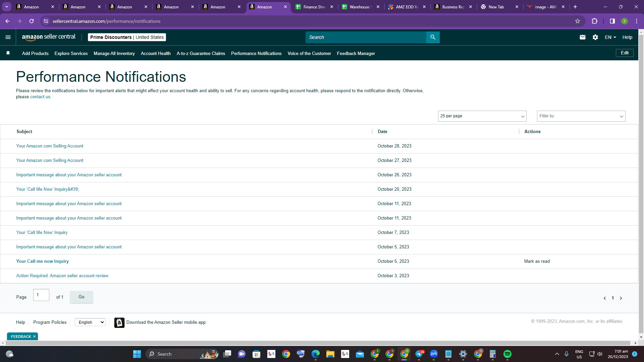Click the Amazon Seller mobile app icon

click(119, 322)
